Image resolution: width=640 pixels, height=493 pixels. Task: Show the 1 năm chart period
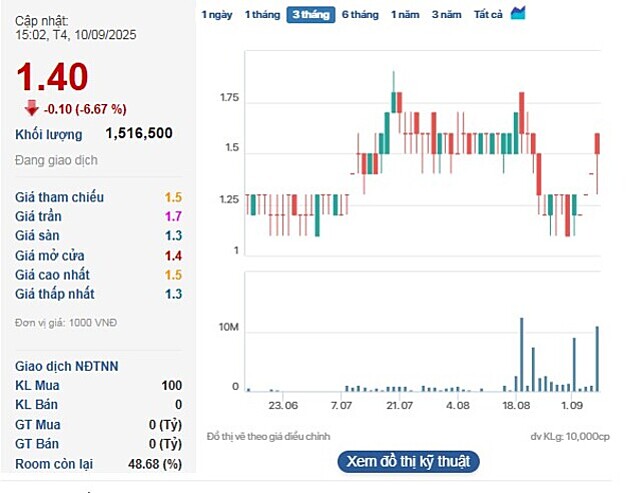tap(405, 15)
